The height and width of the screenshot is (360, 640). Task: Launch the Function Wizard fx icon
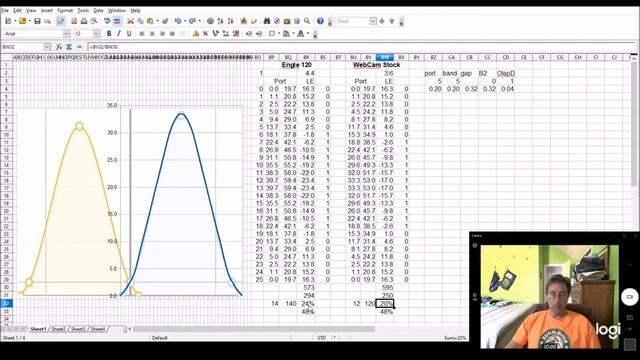pos(59,47)
